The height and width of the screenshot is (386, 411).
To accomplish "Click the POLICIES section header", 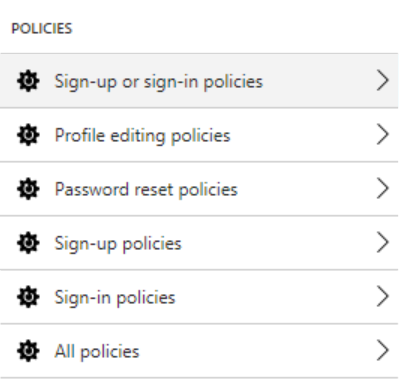I will coord(42,28).
